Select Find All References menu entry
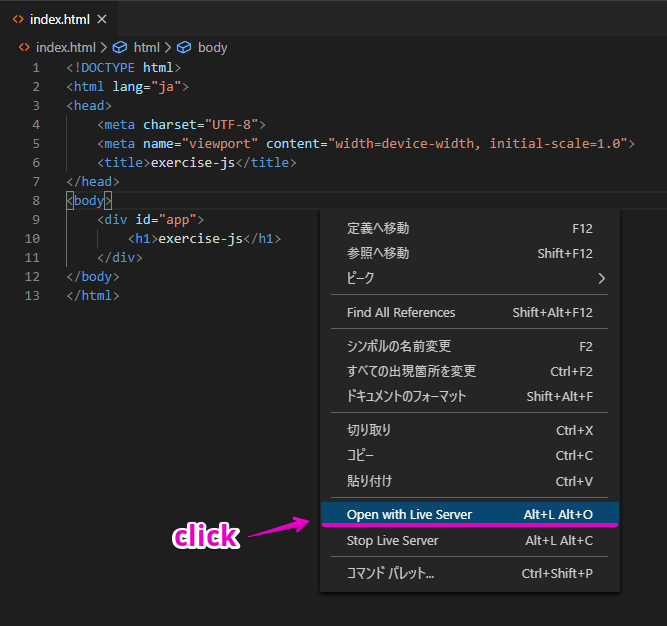667x626 pixels. coord(401,312)
